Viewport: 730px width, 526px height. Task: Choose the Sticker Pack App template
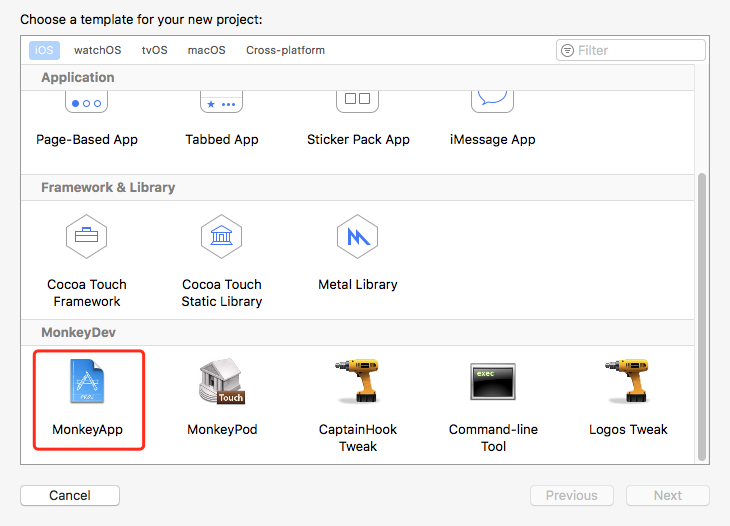[x=358, y=120]
